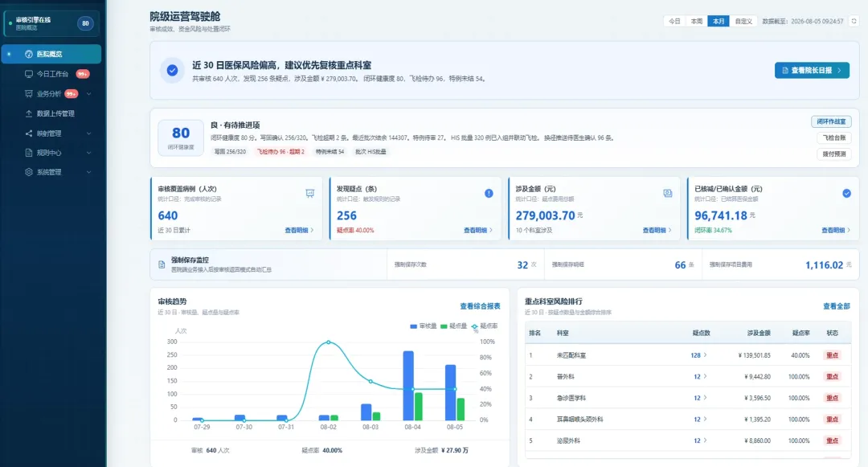Viewport: 868px width, 467px height.
Task: Toggle the 疑点率 legend in the chart
Action: (485, 326)
